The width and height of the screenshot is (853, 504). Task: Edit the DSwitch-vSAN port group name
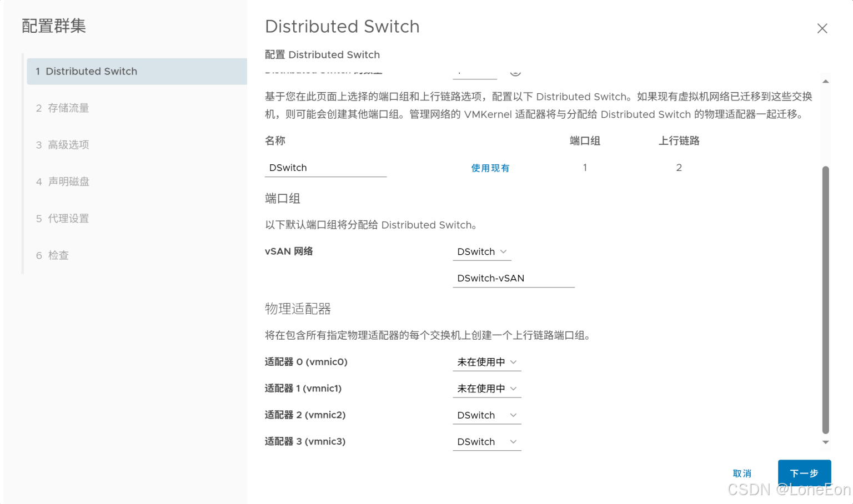point(514,278)
